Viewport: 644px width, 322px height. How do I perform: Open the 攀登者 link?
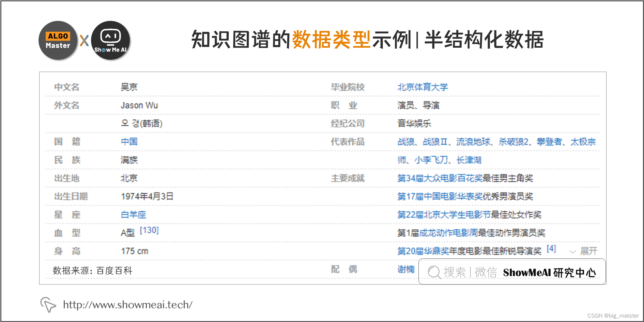tap(549, 142)
